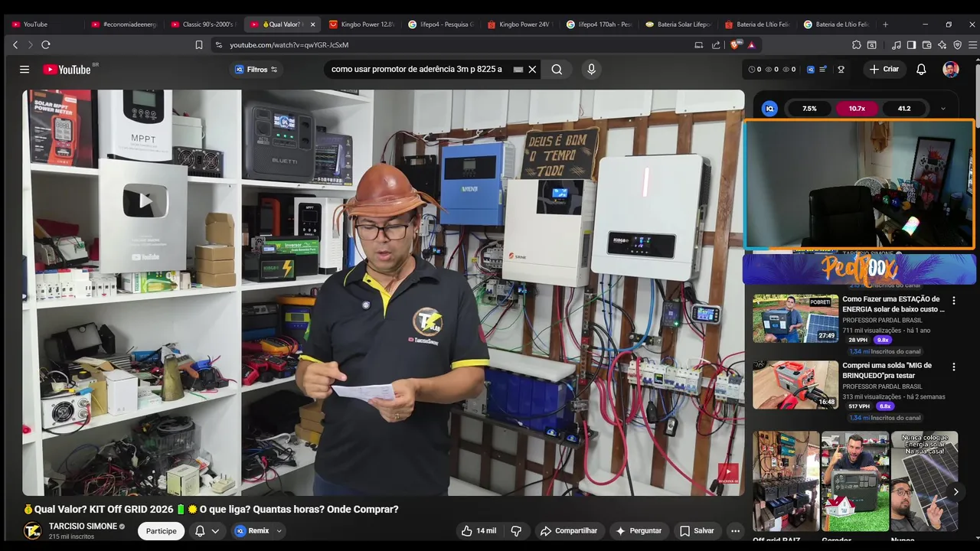Open the account avatar menu
Image resolution: width=980 pixels, height=551 pixels.
coord(951,69)
